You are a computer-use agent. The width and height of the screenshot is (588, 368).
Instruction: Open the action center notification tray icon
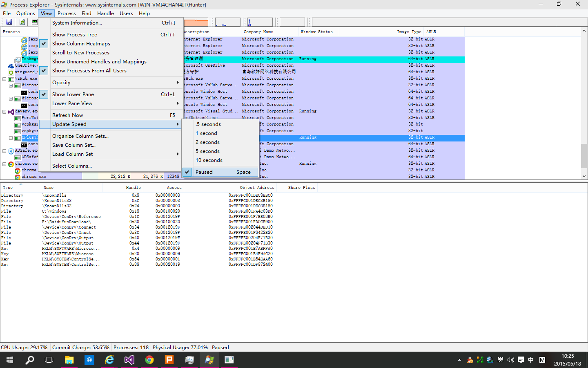pos(521,360)
